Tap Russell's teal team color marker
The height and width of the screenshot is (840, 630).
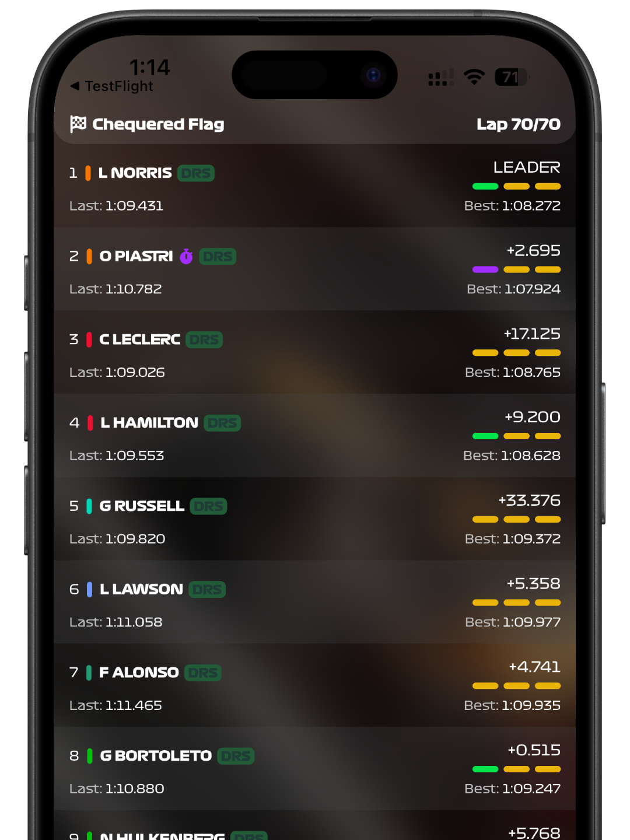pyautogui.click(x=89, y=506)
